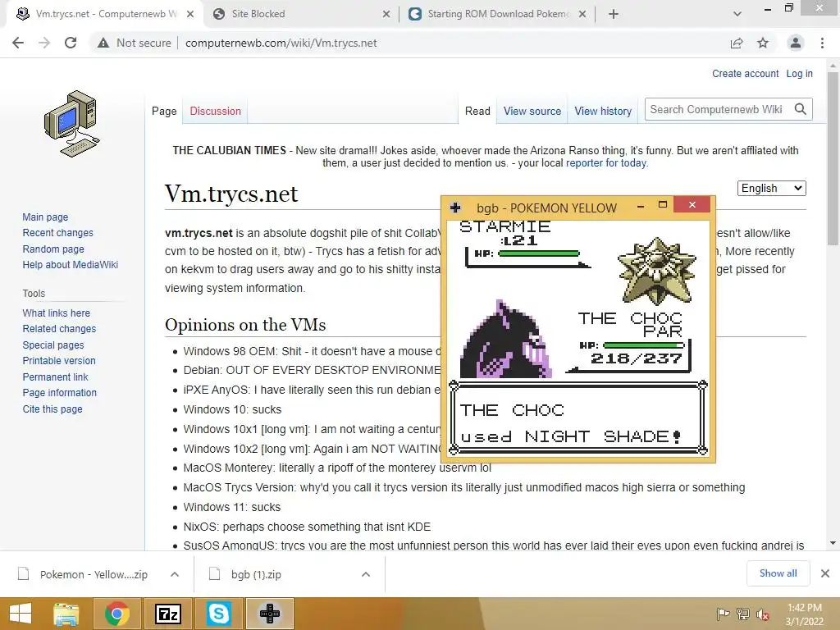840x630 pixels.
Task: Expand options for bgb (1).zip download
Action: click(366, 574)
